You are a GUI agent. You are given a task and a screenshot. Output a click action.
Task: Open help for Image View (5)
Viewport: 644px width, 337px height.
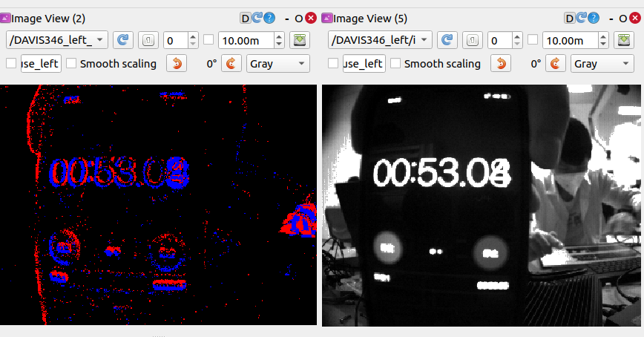click(594, 18)
